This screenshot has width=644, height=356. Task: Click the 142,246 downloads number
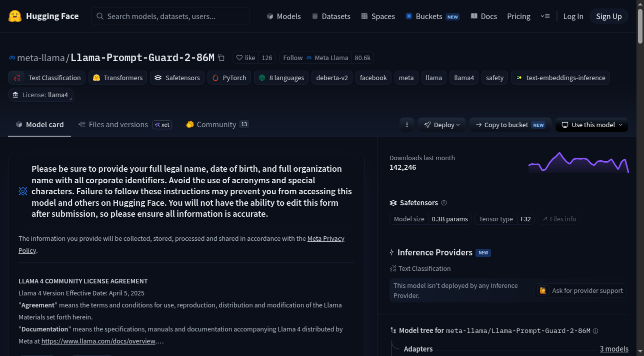[402, 167]
